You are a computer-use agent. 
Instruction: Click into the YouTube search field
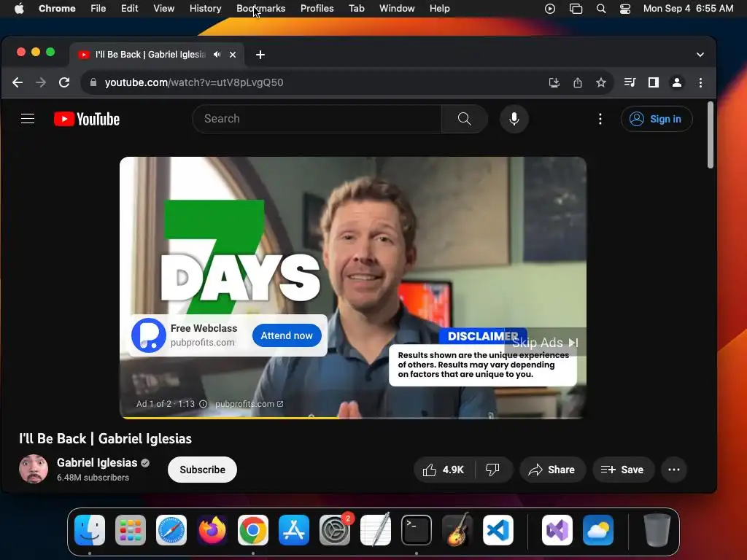pyautogui.click(x=317, y=119)
